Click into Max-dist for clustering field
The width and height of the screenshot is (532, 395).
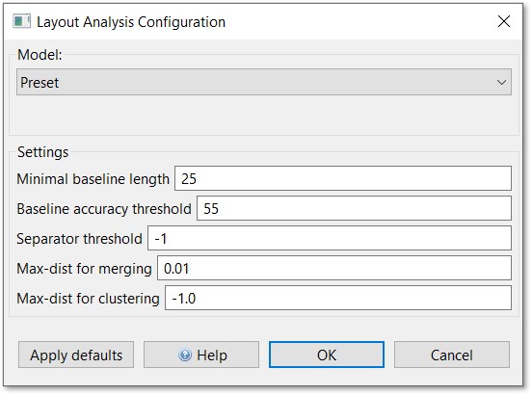[338, 298]
